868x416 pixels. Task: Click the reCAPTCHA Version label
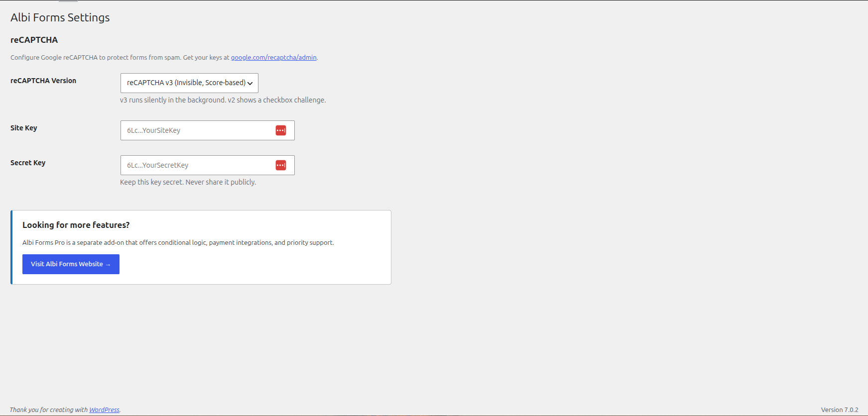43,81
